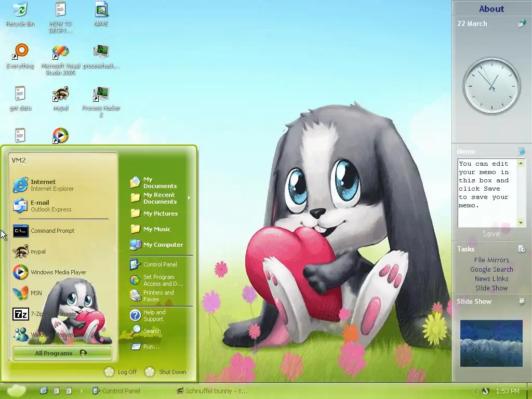Click memo scrollbar up arrow

(x=521, y=164)
